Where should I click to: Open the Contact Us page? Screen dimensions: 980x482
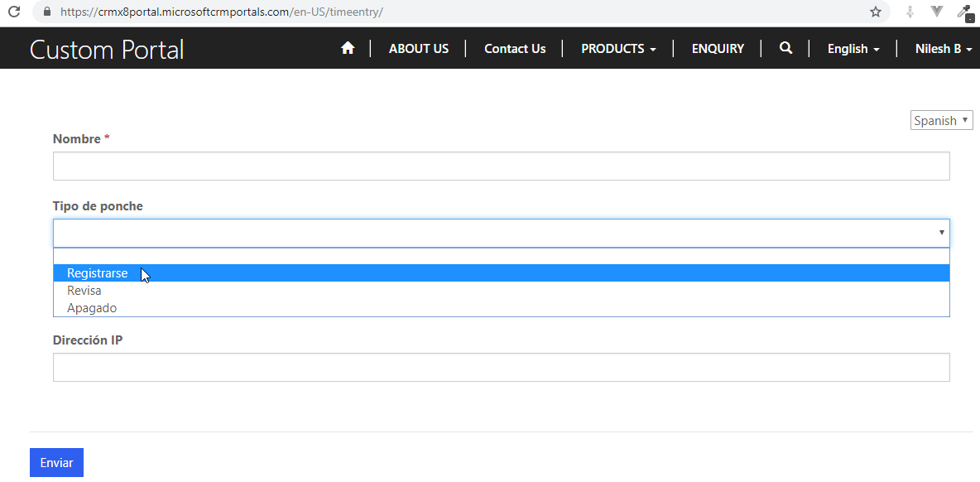[x=515, y=49]
